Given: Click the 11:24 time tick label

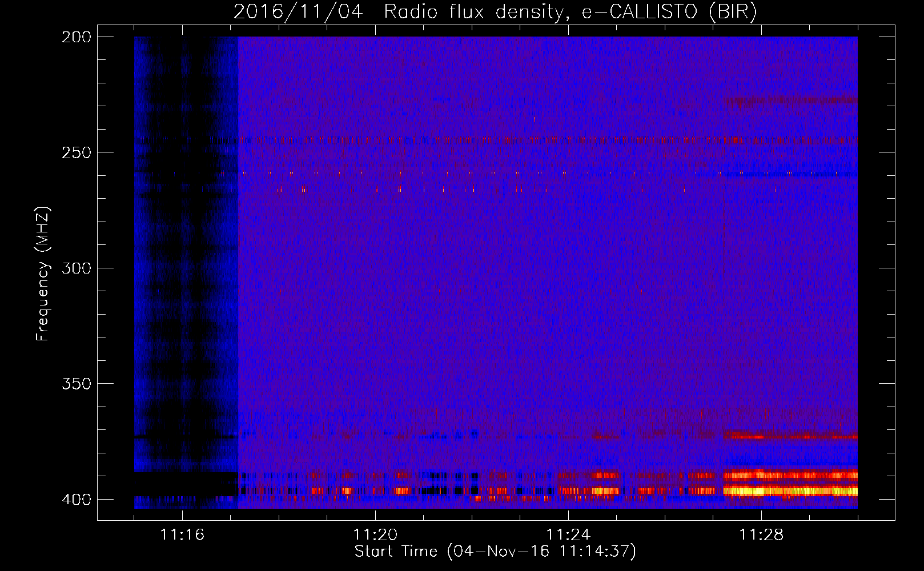Looking at the screenshot, I should coord(568,534).
